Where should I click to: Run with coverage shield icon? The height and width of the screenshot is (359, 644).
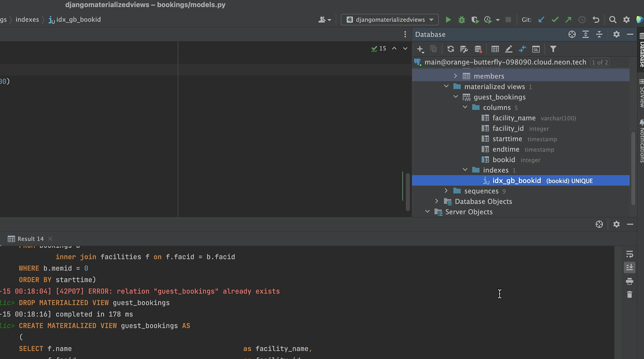click(475, 20)
